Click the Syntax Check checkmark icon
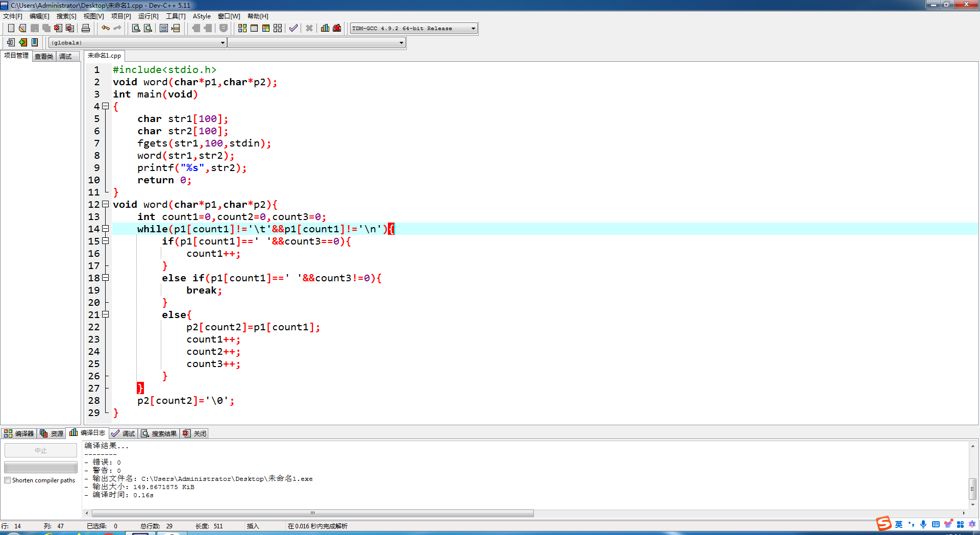Image resolution: width=980 pixels, height=535 pixels. click(x=293, y=28)
